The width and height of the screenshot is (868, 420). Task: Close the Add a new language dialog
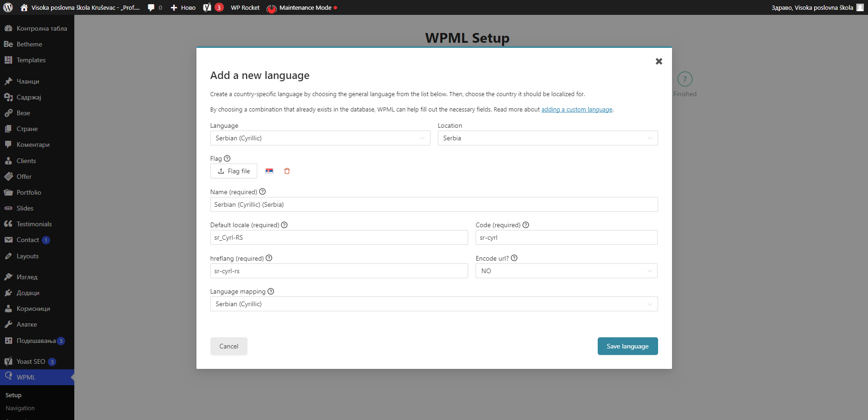[659, 61]
